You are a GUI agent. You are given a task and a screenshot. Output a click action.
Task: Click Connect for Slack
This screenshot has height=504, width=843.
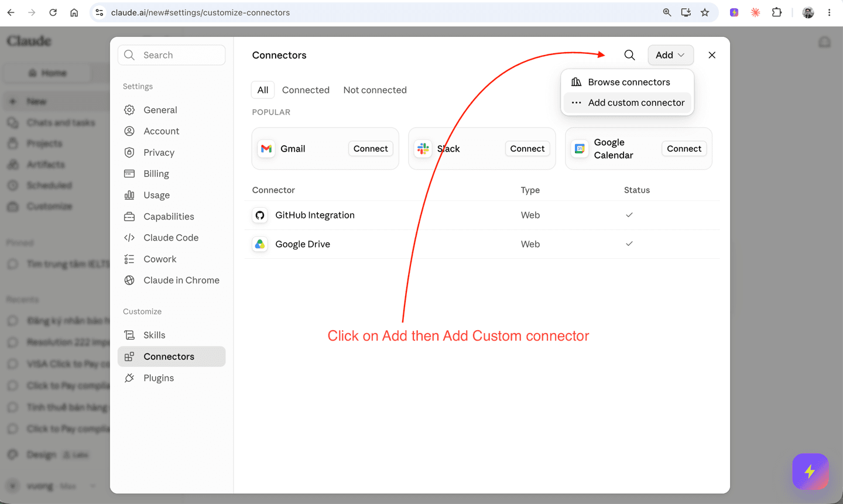527,149
